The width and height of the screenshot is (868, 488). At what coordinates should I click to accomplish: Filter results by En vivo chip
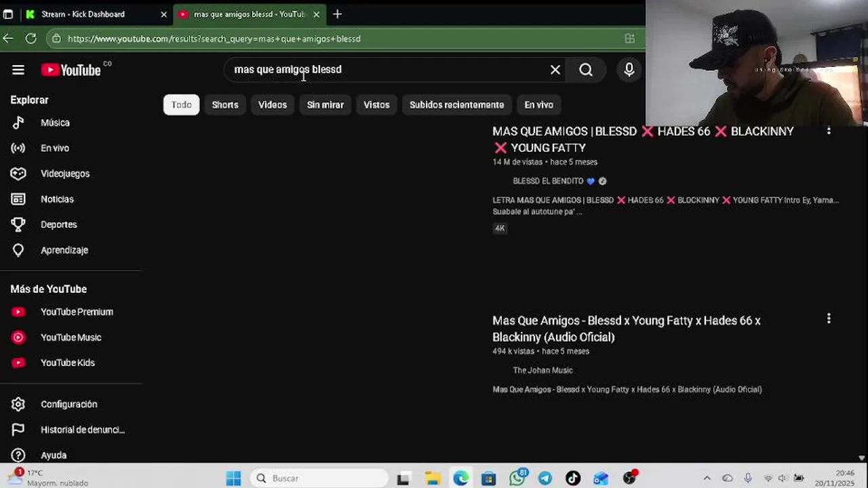click(x=539, y=105)
